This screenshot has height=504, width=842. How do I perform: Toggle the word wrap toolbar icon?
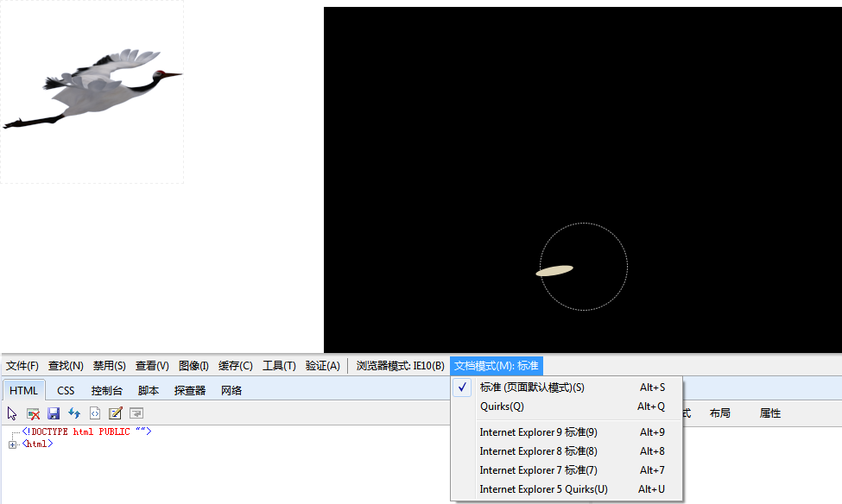click(x=136, y=413)
